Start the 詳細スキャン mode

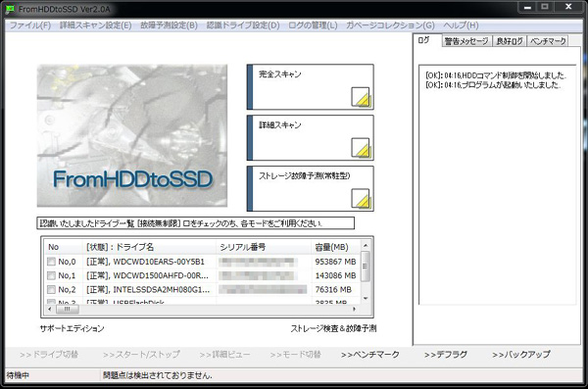[x=310, y=138]
